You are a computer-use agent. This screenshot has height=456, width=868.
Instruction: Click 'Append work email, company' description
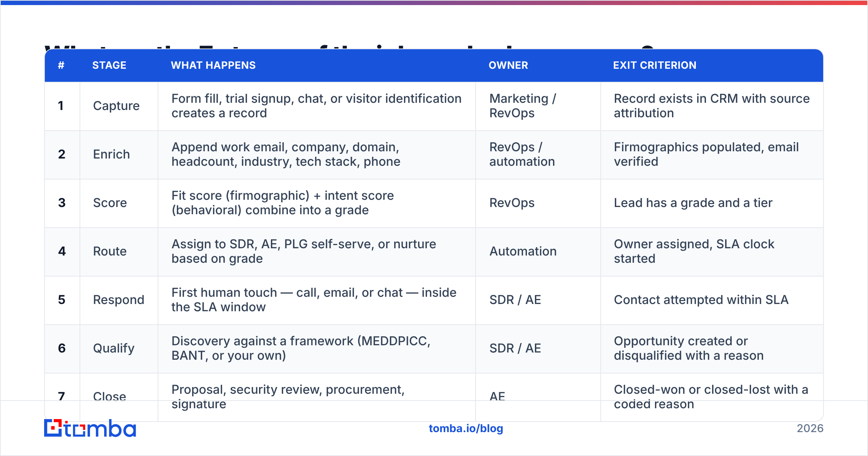317,155
